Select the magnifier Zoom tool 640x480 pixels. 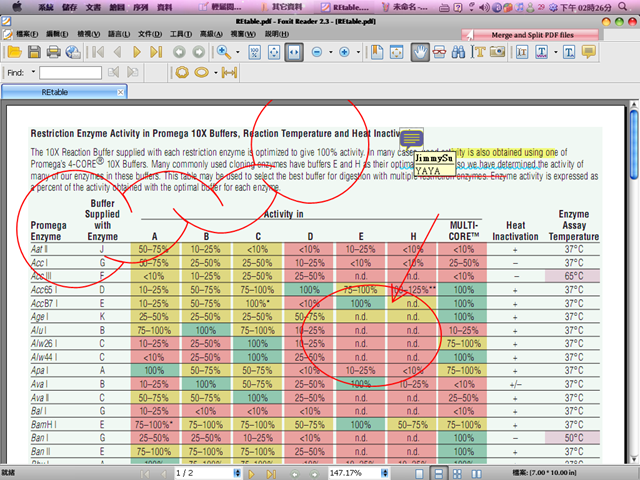click(224, 52)
